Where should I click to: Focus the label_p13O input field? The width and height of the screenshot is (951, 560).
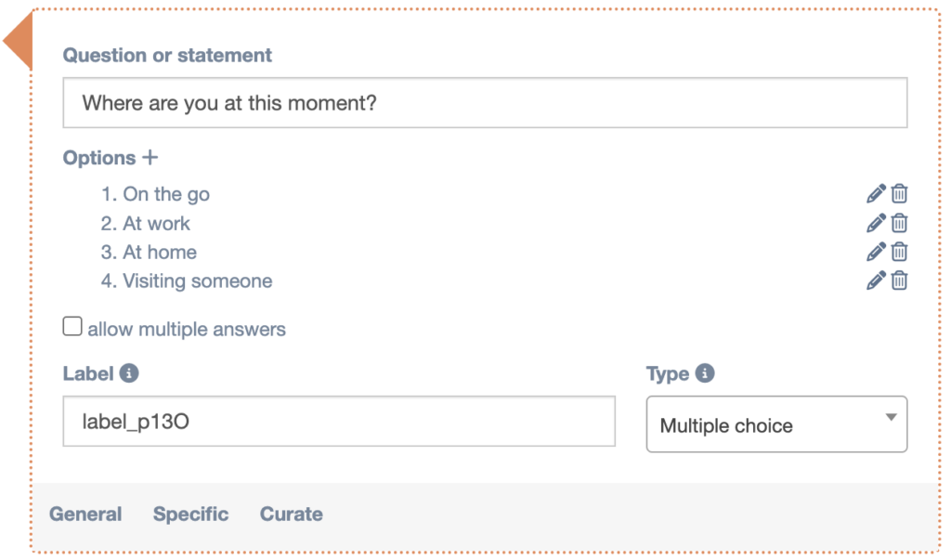tap(339, 422)
